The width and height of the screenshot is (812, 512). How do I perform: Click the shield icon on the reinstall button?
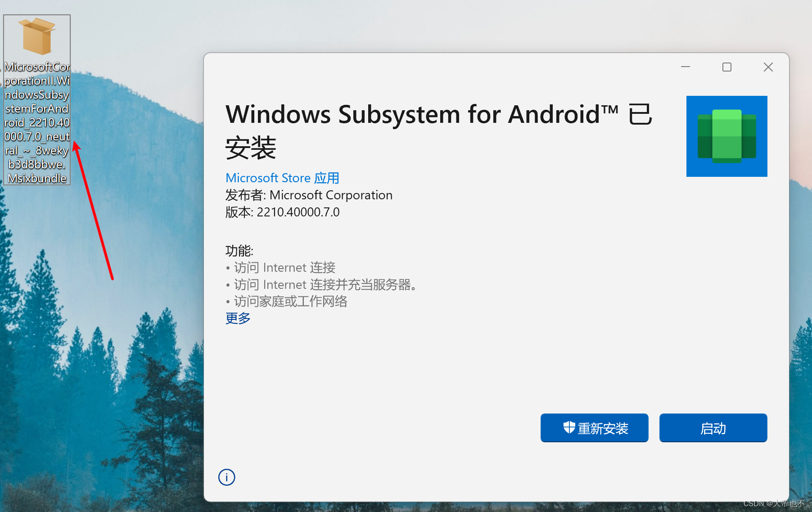tap(568, 428)
